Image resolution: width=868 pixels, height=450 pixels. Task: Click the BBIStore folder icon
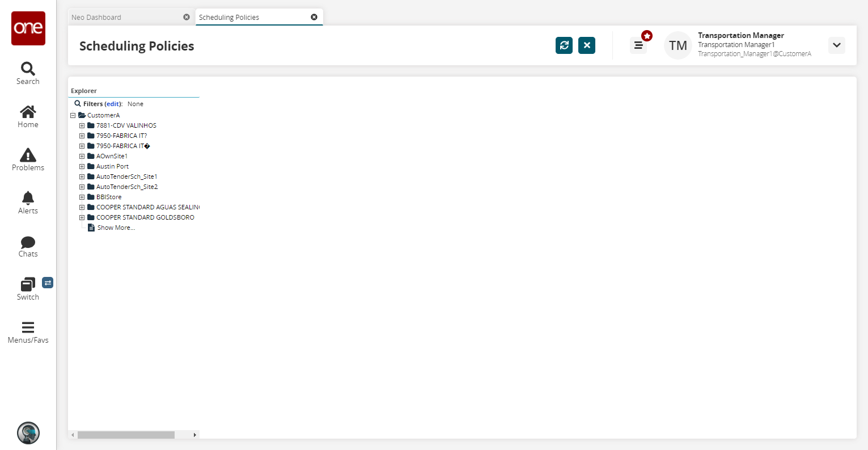pos(91,197)
